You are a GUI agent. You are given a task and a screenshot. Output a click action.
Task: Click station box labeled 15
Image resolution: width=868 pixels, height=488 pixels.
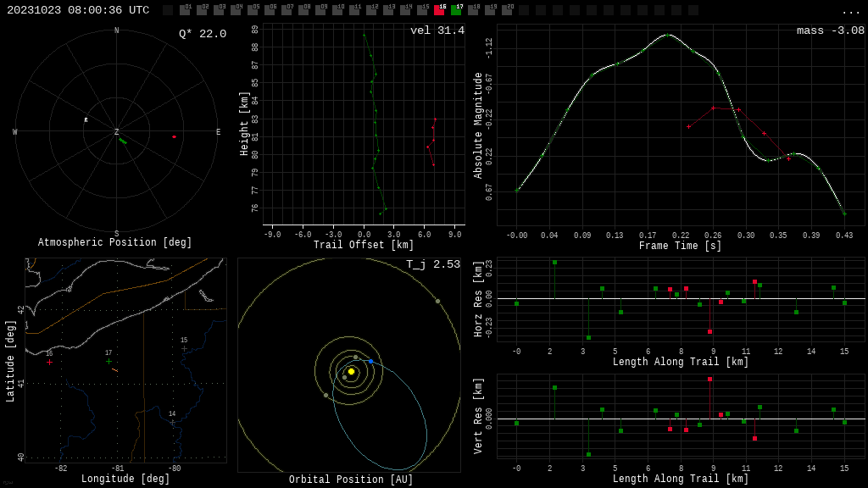(x=422, y=9)
